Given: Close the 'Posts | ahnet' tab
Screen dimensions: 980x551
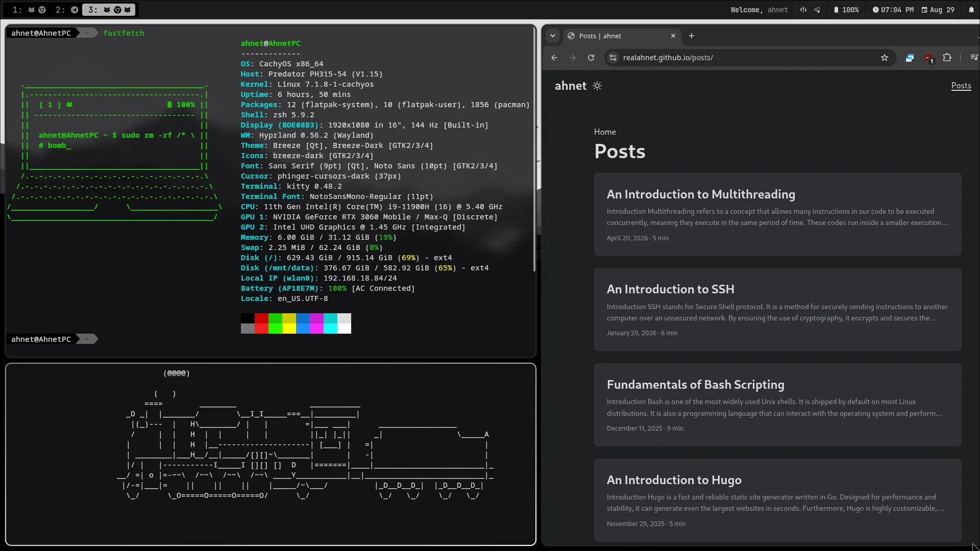Looking at the screenshot, I should pos(673,36).
